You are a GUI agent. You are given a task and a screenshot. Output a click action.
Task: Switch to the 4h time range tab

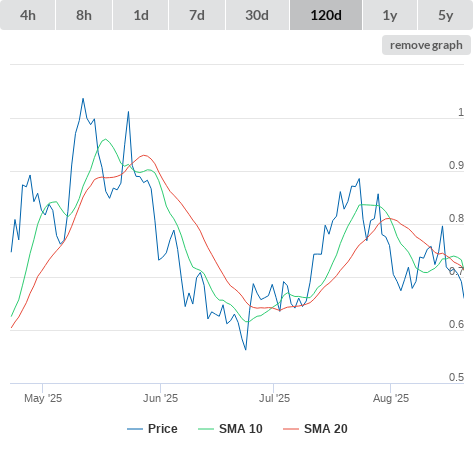[x=28, y=15]
